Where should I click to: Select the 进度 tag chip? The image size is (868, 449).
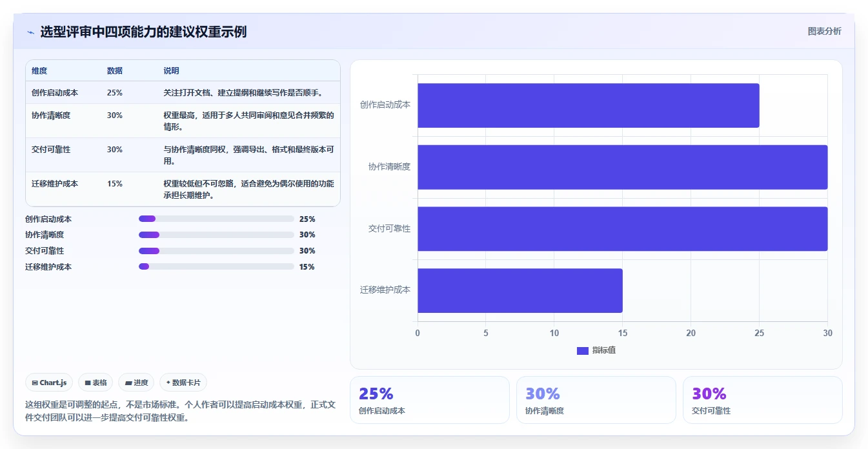136,383
